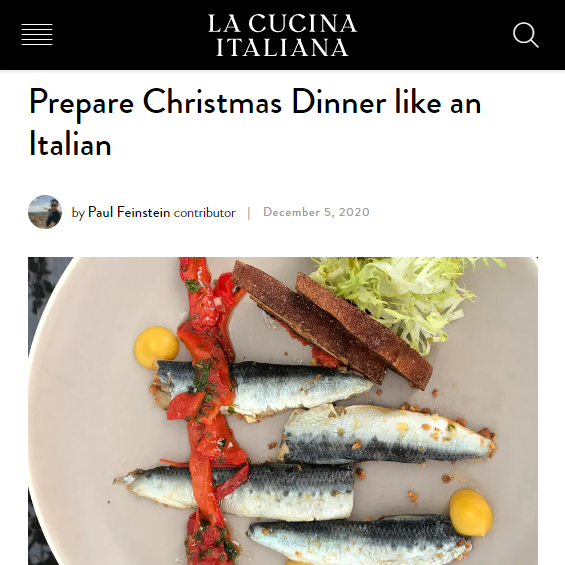The height and width of the screenshot is (565, 565).
Task: Click the second sardine fillet with white belly up
Action: (387, 434)
